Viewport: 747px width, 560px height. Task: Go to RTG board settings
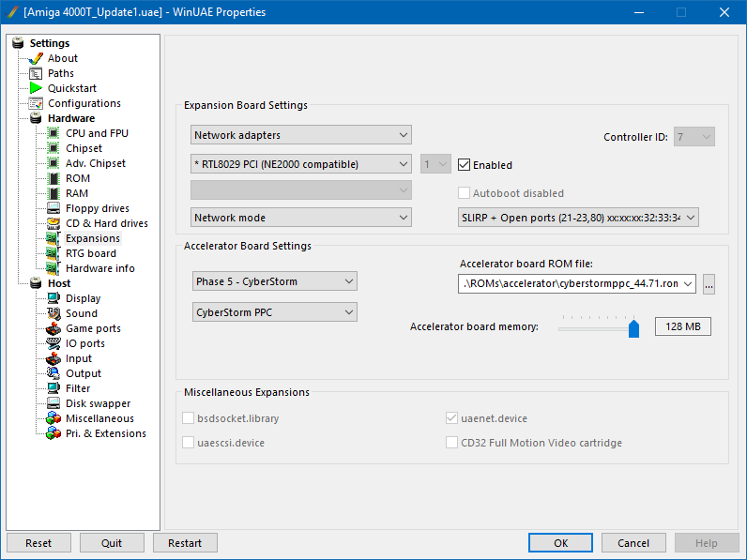[90, 253]
